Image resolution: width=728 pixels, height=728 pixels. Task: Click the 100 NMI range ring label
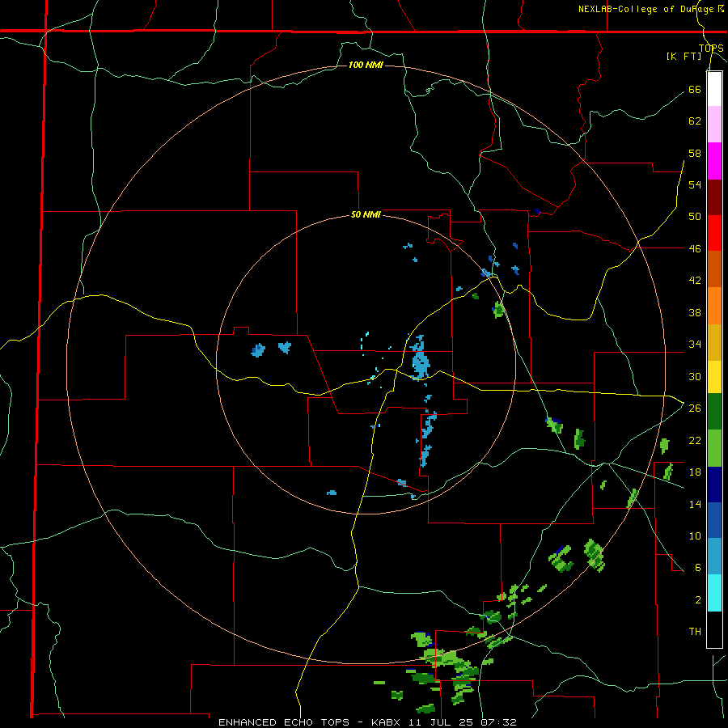[x=366, y=65]
